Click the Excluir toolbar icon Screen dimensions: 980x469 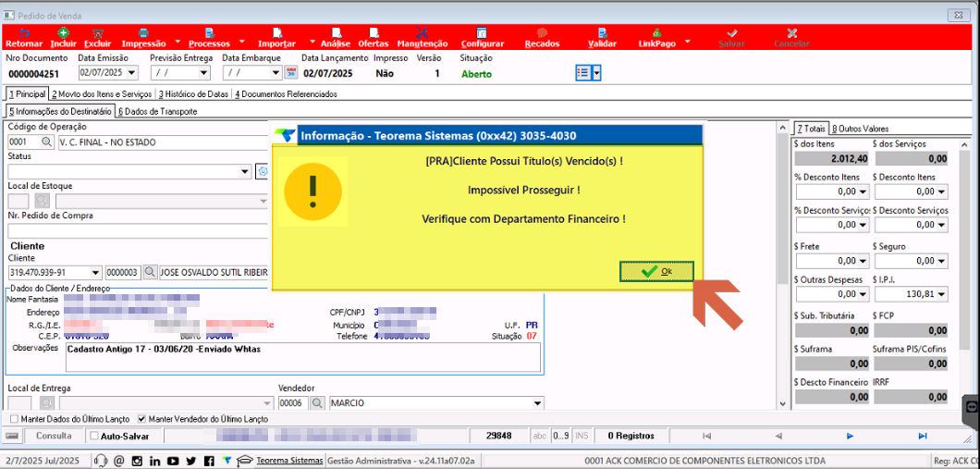[x=97, y=33]
